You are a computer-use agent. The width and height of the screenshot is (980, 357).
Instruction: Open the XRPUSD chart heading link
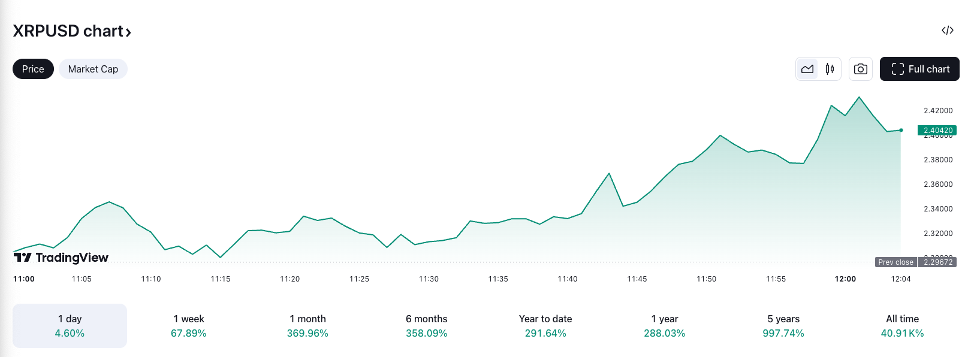[x=68, y=31]
